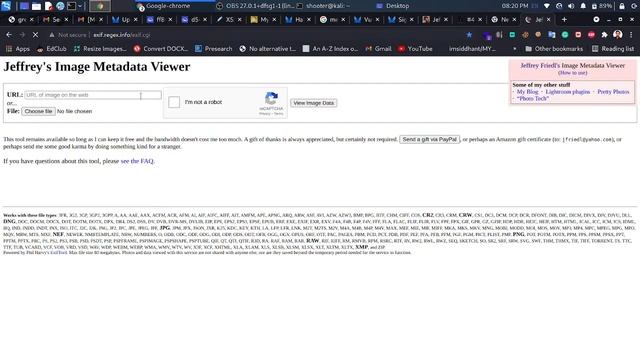The height and width of the screenshot is (360, 640).
Task: Expand the terminal launcher dropdown arrow
Action: pos(80,6)
